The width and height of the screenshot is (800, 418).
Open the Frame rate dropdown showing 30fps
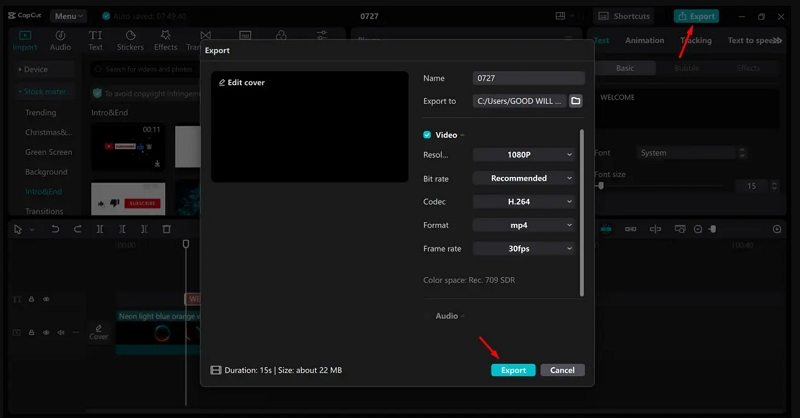click(524, 249)
